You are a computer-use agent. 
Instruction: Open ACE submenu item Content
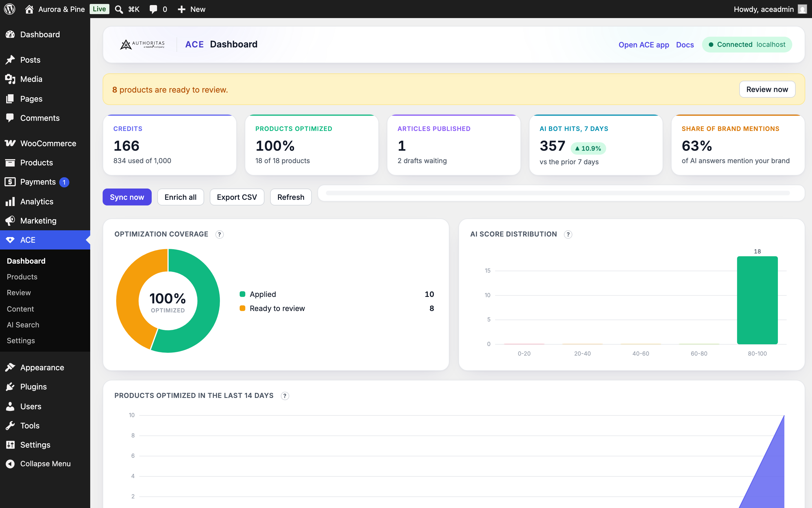click(x=21, y=309)
